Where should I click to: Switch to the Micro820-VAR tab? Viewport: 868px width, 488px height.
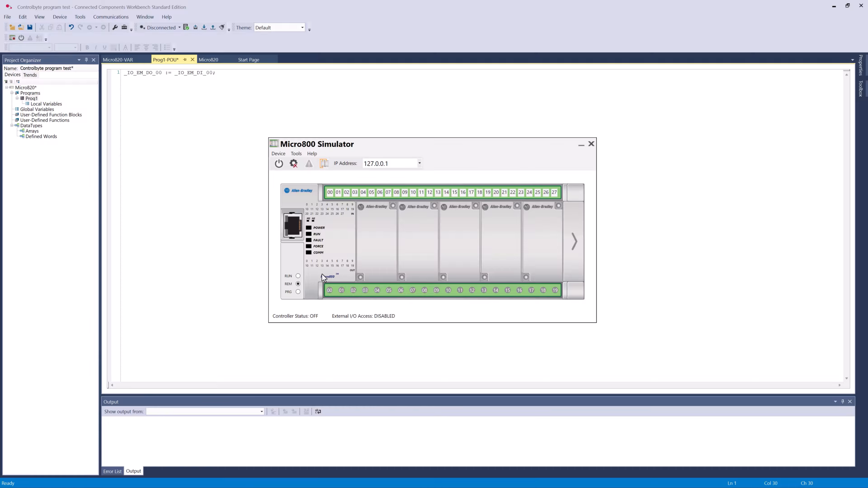(x=118, y=60)
